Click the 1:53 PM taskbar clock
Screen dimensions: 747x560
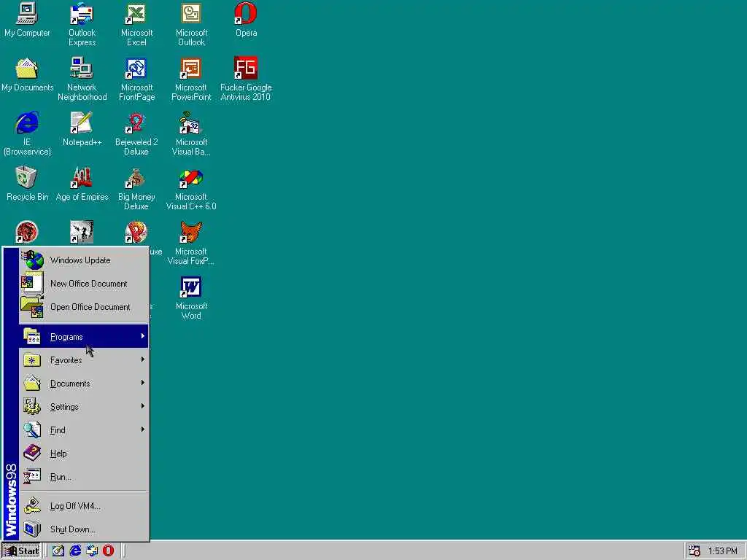(x=722, y=551)
